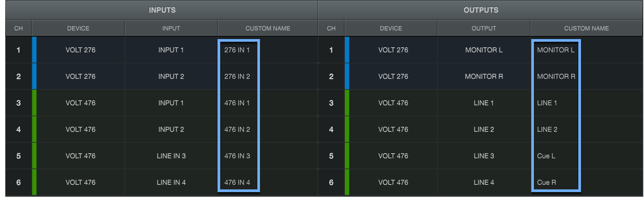Image resolution: width=644 pixels, height=200 pixels.
Task: Select VOLT 476 device in input channel 6
Action: (x=81, y=182)
